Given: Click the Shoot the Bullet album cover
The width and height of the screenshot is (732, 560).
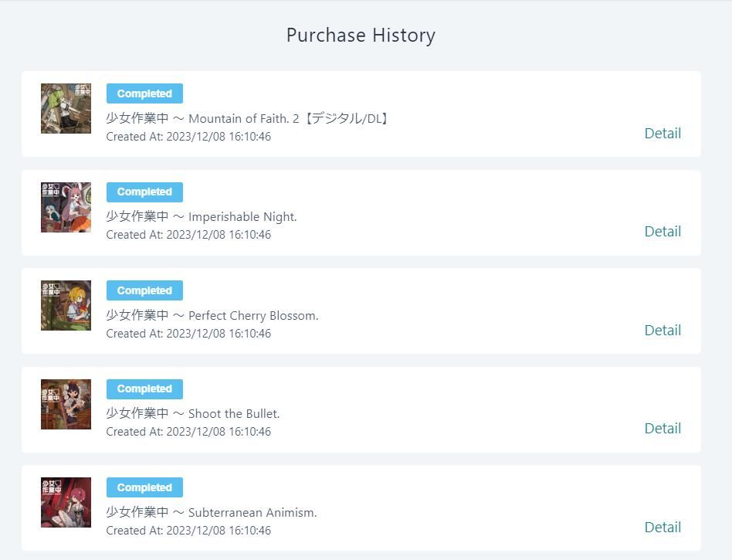Looking at the screenshot, I should [66, 404].
